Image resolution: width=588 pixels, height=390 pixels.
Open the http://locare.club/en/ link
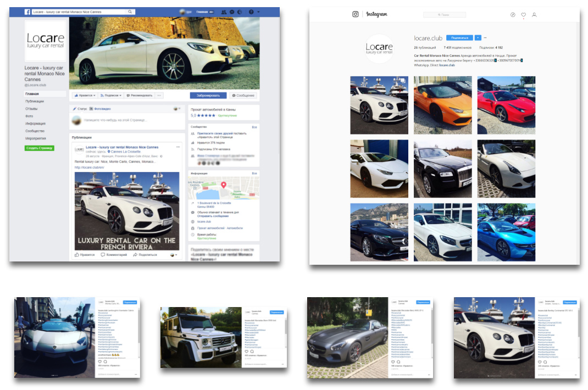coord(89,167)
